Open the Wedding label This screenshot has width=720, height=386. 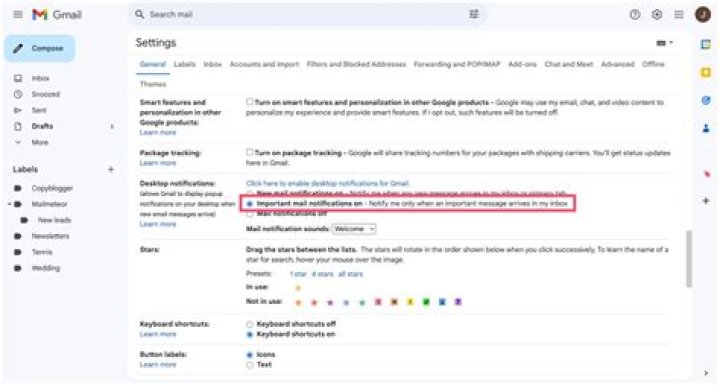pos(45,268)
